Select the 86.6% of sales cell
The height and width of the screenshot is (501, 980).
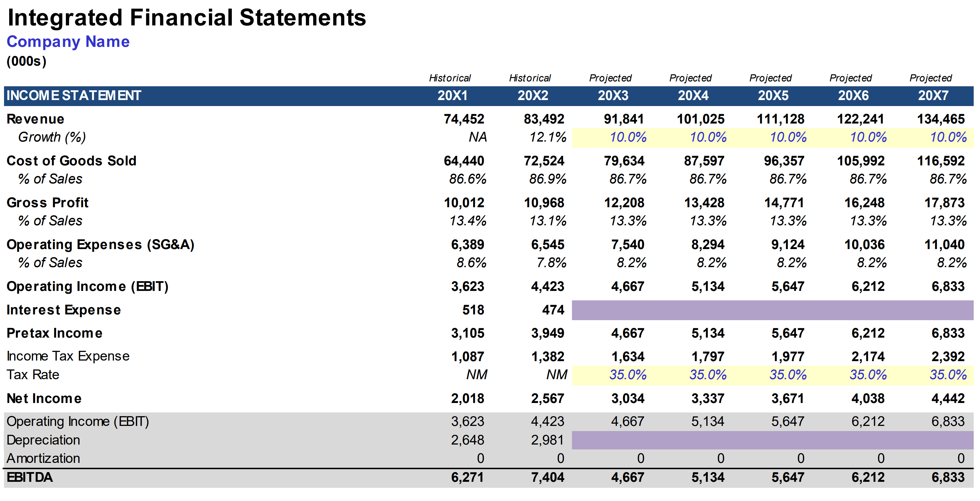pos(468,179)
